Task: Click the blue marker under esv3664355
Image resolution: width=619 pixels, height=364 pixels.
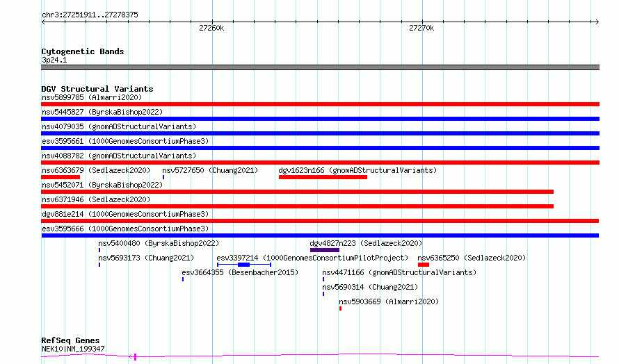Action: coord(183,279)
